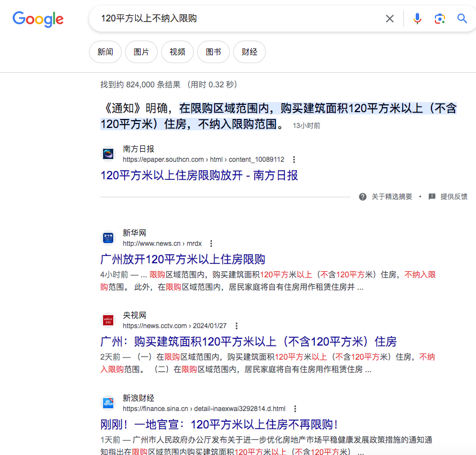The image size is (476, 455).
Task: Click the 新华网 site favicon
Action: click(108, 238)
